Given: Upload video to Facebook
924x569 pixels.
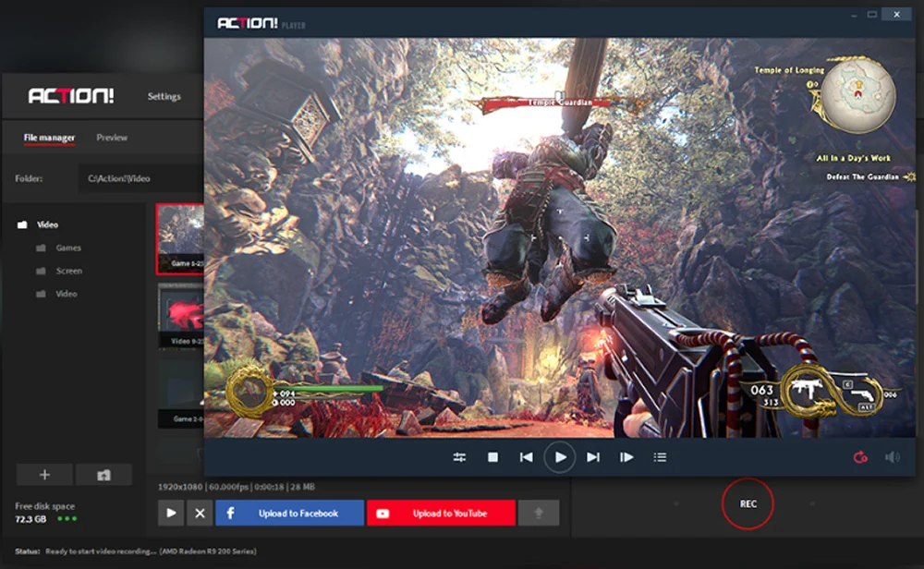Looking at the screenshot, I should [x=289, y=513].
